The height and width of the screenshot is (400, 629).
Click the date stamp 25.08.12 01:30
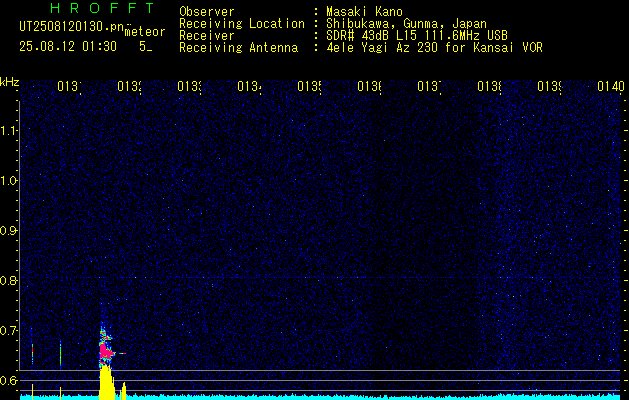[68, 47]
